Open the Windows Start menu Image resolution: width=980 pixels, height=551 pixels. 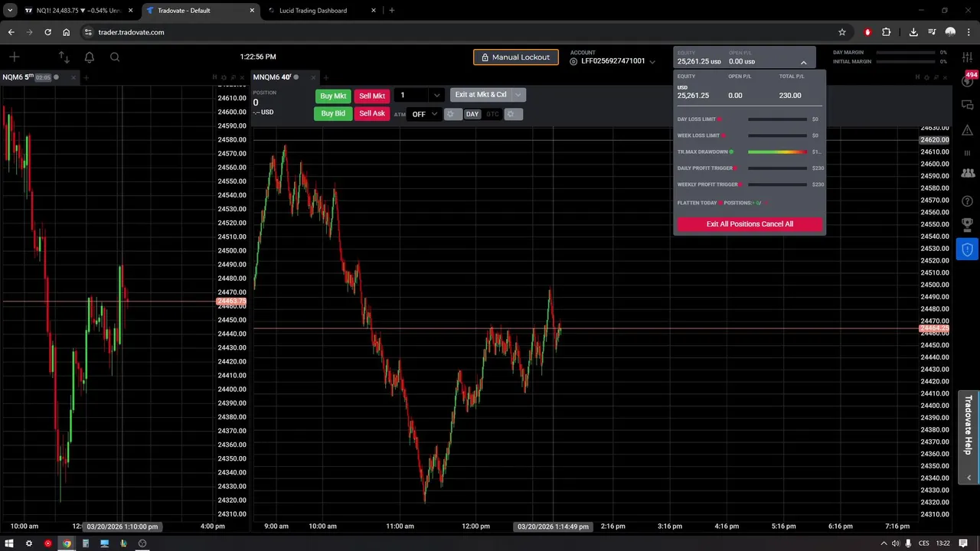(x=10, y=543)
